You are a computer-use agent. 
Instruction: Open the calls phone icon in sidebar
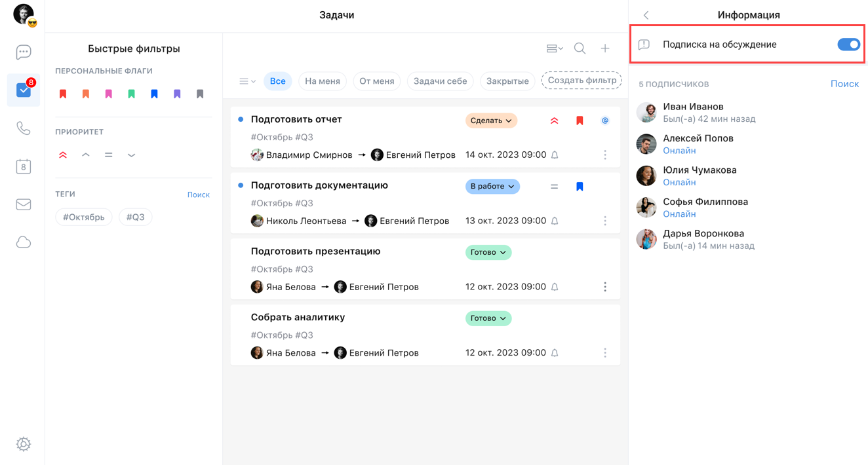pos(24,128)
